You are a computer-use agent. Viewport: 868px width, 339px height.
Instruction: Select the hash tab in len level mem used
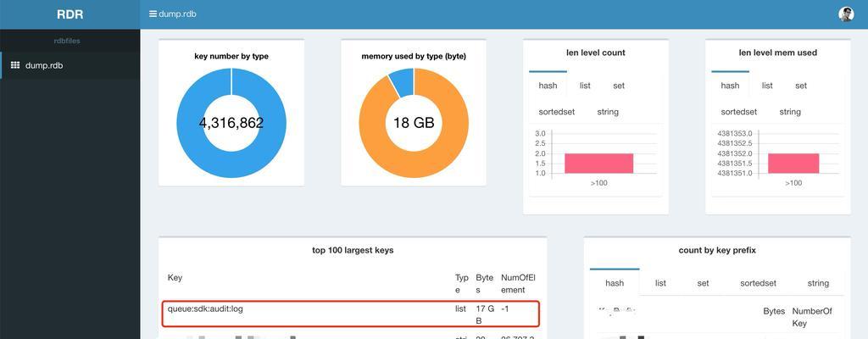[x=730, y=86]
